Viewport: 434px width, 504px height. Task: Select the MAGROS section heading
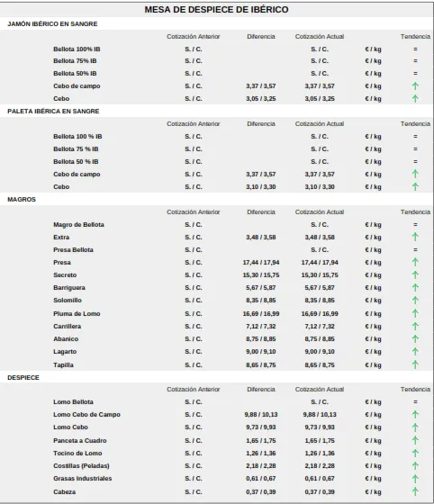(x=22, y=199)
